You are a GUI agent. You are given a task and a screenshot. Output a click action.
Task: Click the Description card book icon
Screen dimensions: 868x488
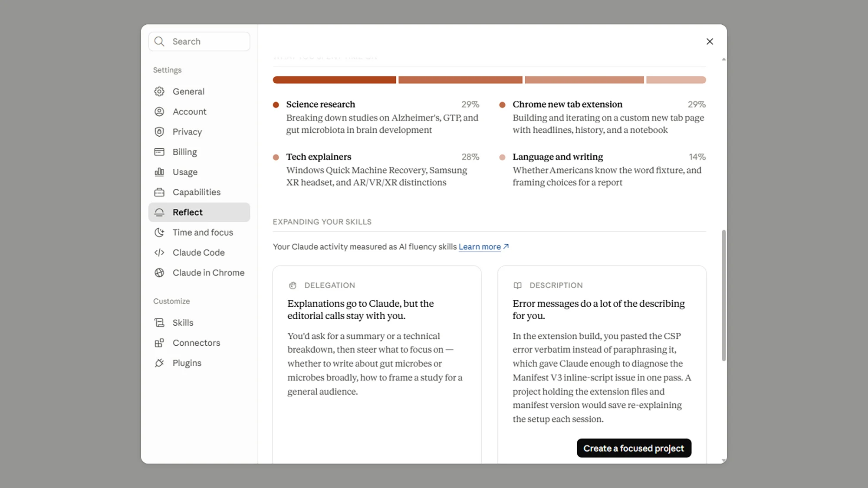pyautogui.click(x=517, y=285)
